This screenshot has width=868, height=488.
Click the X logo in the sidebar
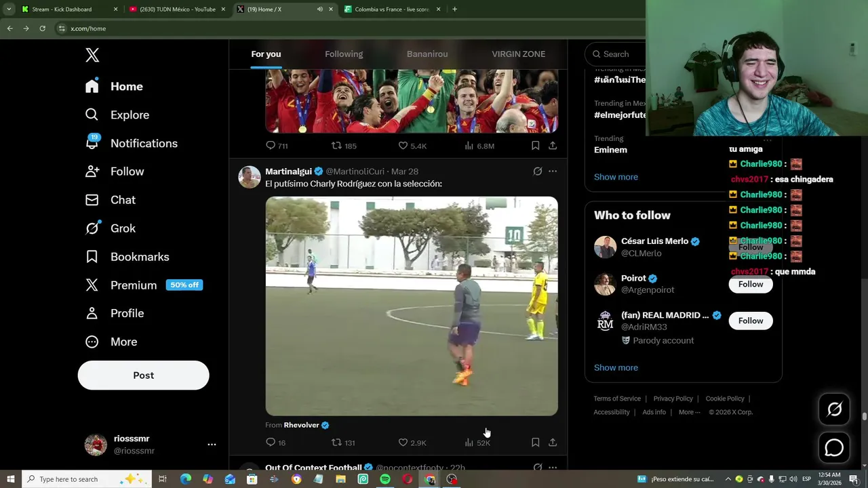coord(92,55)
